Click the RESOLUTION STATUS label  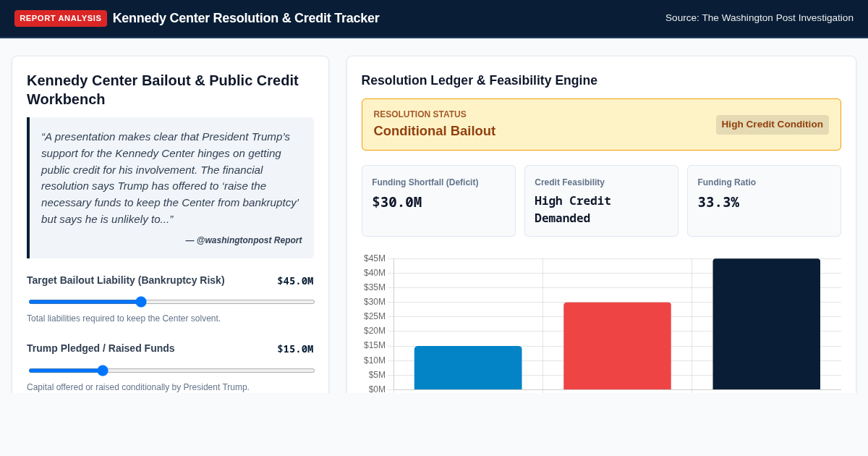(420, 114)
